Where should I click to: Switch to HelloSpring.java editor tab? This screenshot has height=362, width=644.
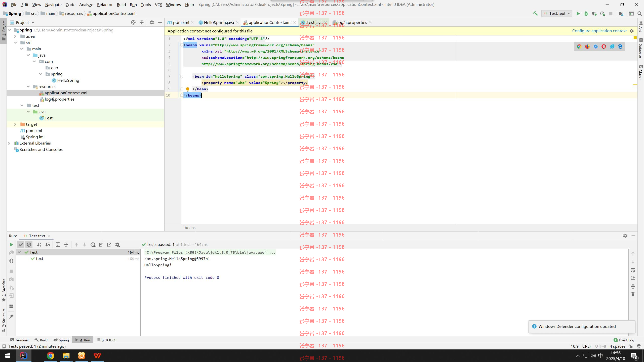pos(218,22)
